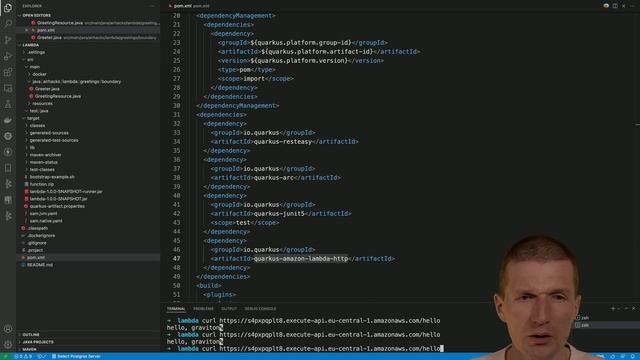
Task: Open the Run and Debug view
Action: click(x=8, y=56)
